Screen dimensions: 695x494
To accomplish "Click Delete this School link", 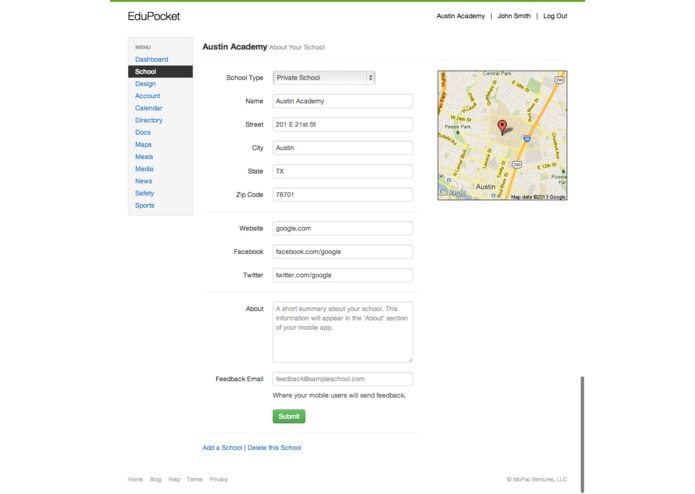I will pyautogui.click(x=274, y=448).
